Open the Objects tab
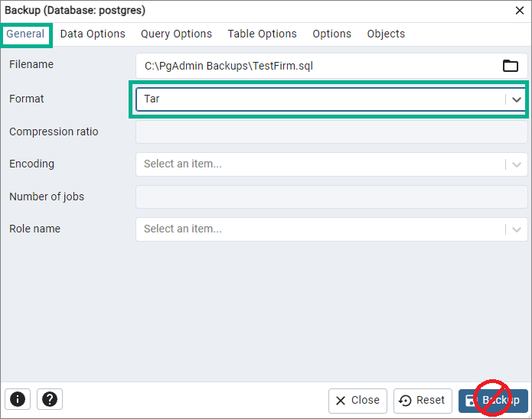The width and height of the screenshot is (532, 419). point(386,34)
